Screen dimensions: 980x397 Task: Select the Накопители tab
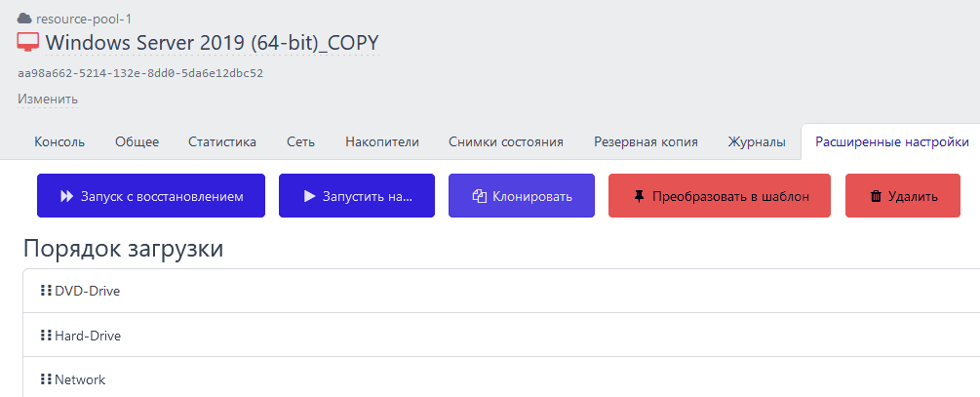[x=382, y=141]
